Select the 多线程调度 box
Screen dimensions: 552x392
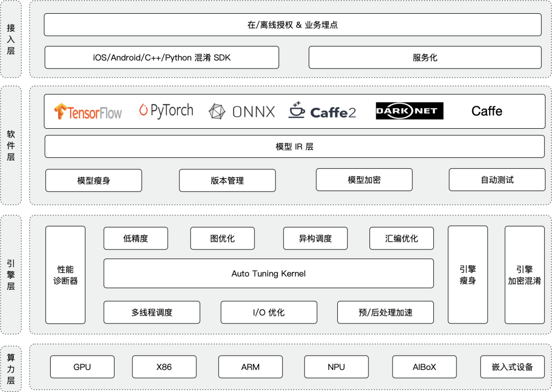(x=152, y=312)
